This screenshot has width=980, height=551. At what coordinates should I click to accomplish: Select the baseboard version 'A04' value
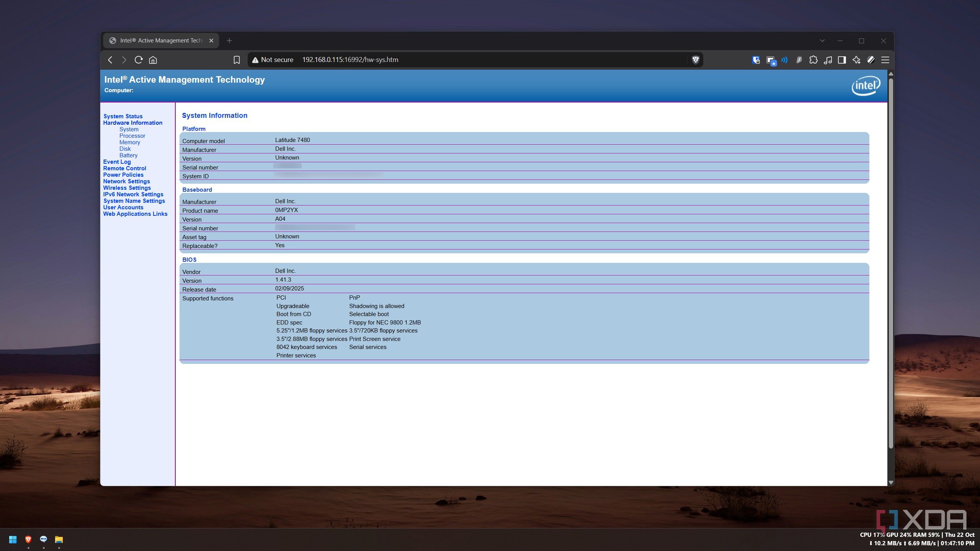(280, 219)
